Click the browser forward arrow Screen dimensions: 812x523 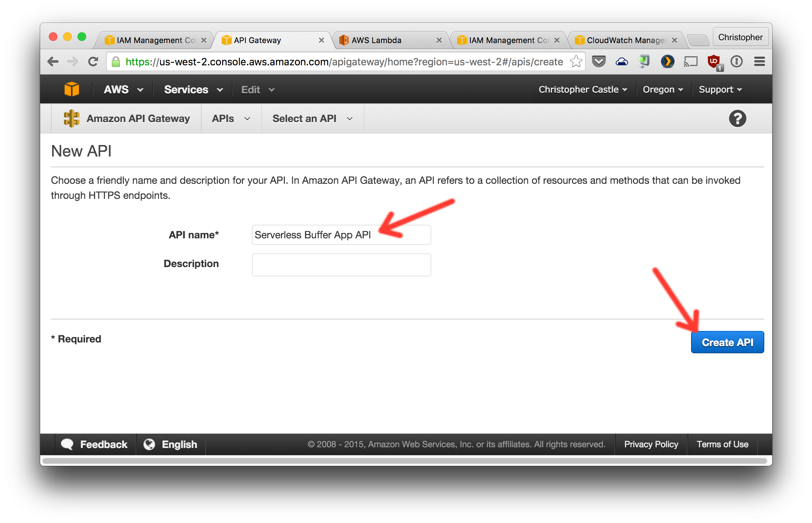[73, 62]
